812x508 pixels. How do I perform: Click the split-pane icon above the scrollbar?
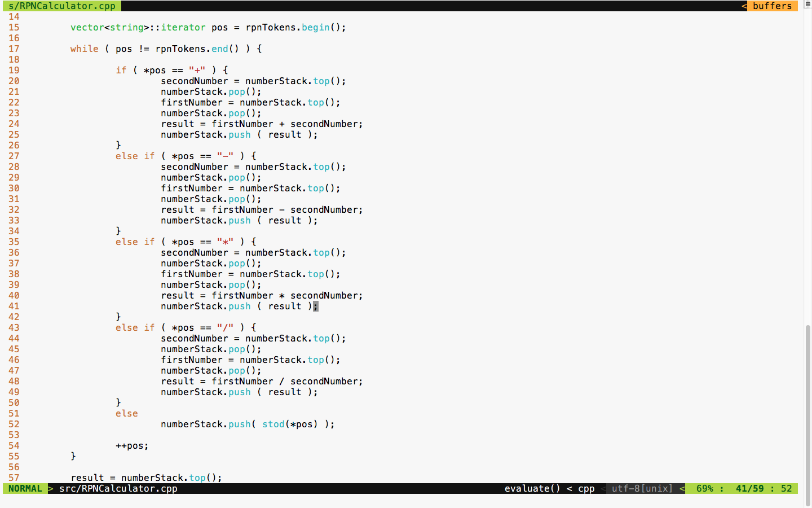tap(807, 4)
